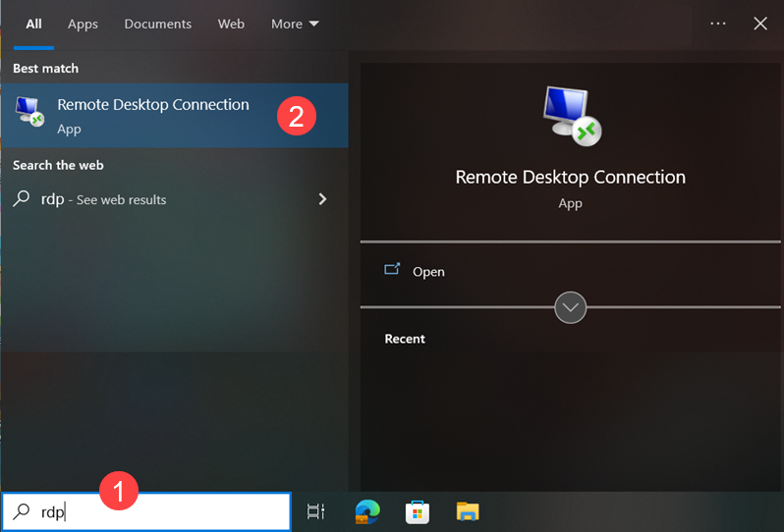784x532 pixels.
Task: Open the Documents search tab
Action: [x=157, y=24]
